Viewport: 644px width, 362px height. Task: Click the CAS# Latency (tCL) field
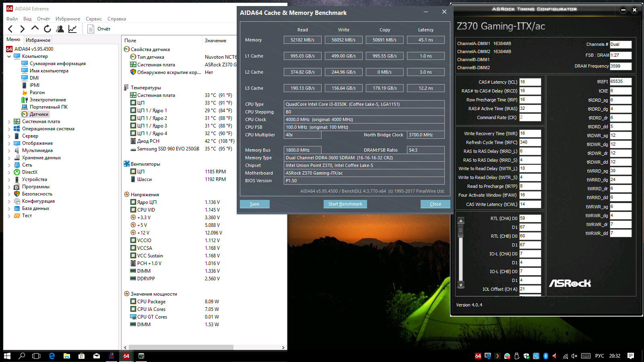[x=530, y=82]
